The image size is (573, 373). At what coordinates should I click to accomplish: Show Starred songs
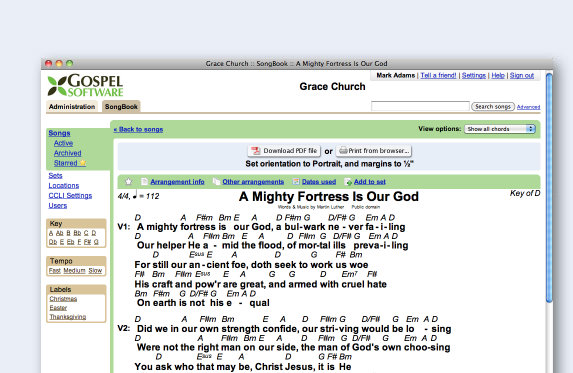[66, 163]
